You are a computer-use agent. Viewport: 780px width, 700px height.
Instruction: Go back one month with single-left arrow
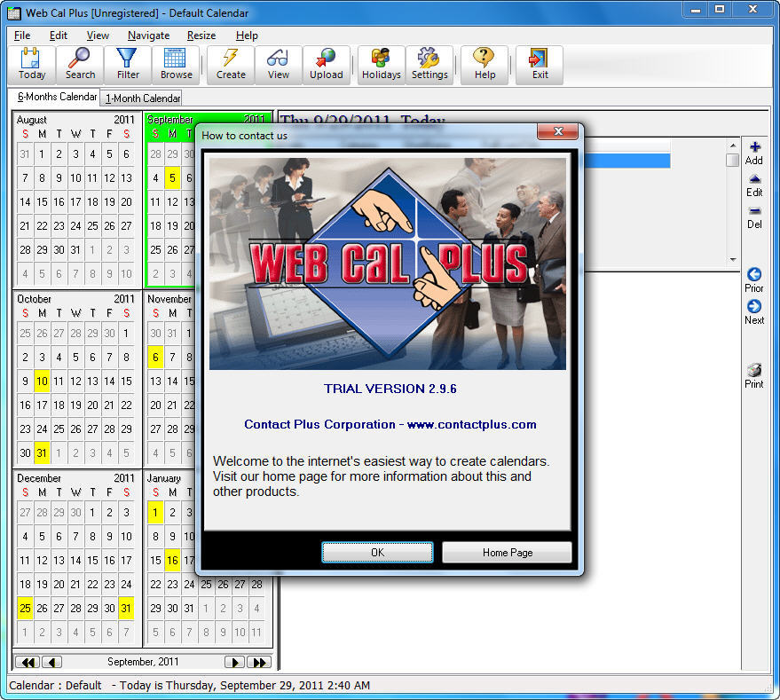[x=51, y=662]
